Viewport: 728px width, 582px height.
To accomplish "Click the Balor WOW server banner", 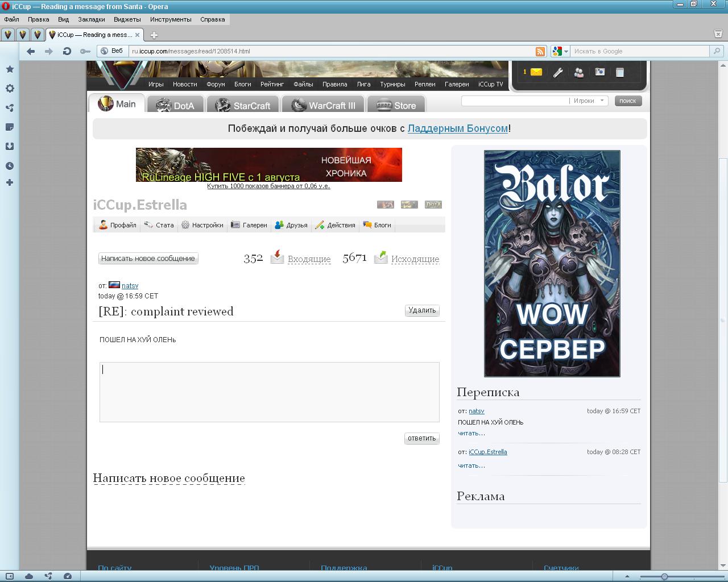I will [x=552, y=264].
